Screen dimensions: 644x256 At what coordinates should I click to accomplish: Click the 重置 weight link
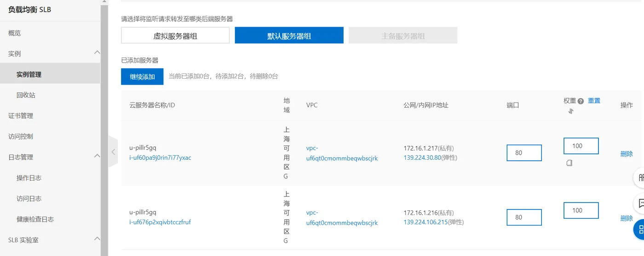(594, 101)
